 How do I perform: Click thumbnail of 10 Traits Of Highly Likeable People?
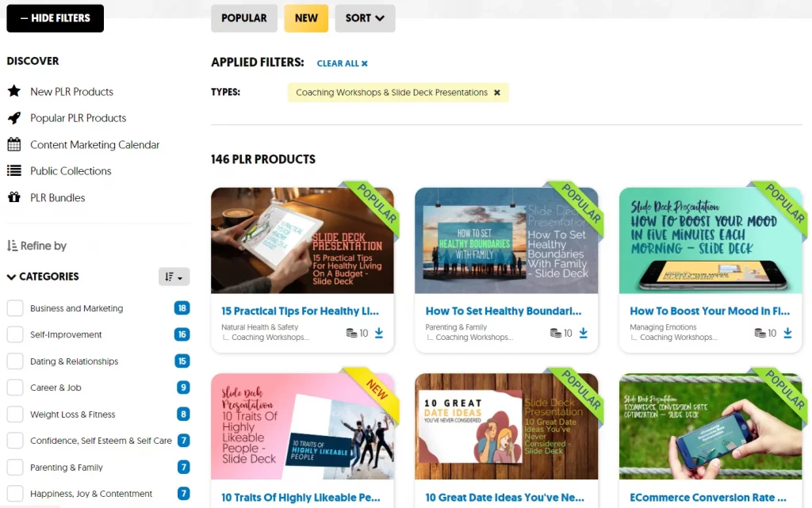[302, 426]
